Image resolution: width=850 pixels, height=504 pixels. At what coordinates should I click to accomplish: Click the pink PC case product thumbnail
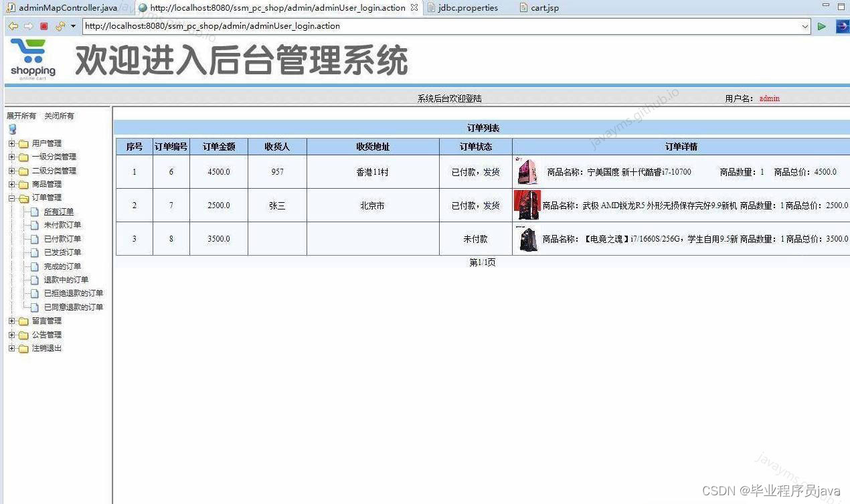pyautogui.click(x=526, y=171)
